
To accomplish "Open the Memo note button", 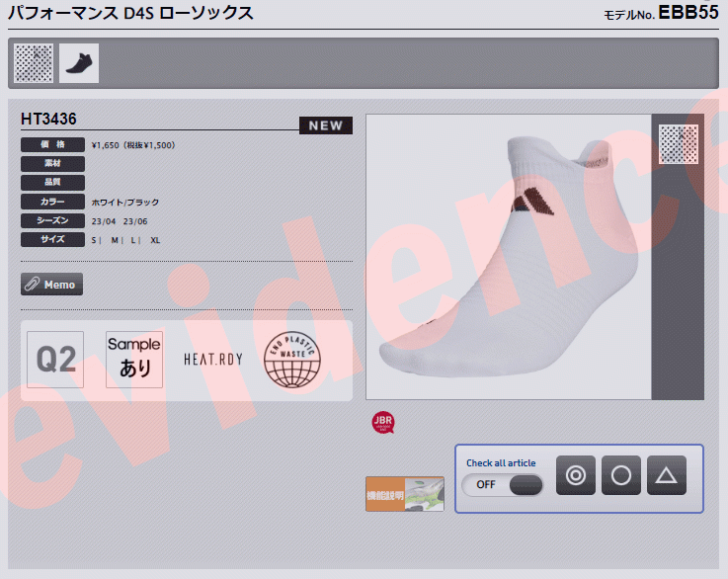I will [52, 285].
